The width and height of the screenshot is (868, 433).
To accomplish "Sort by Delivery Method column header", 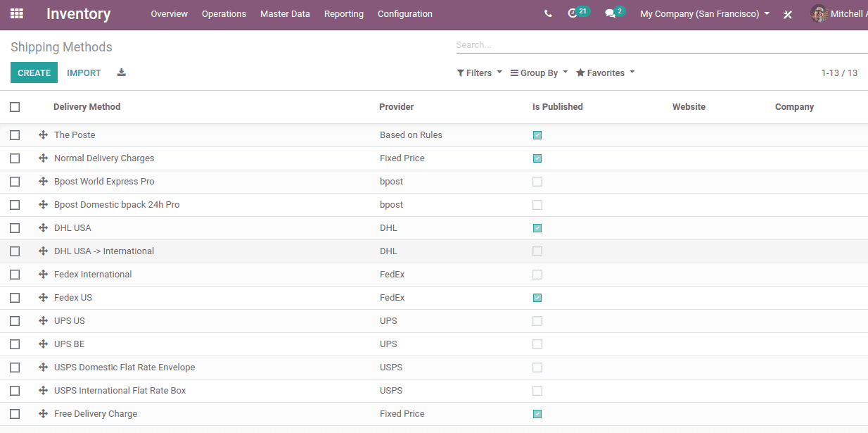I will tap(87, 107).
